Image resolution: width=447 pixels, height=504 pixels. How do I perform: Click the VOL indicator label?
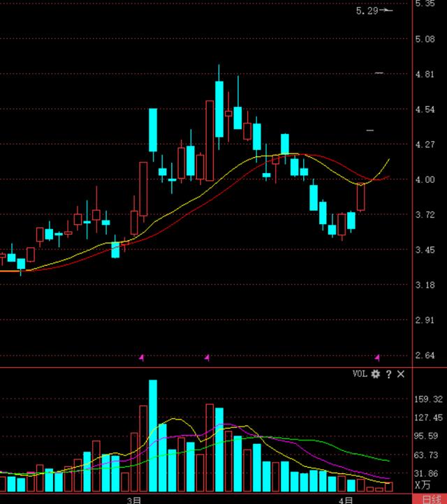(360, 374)
